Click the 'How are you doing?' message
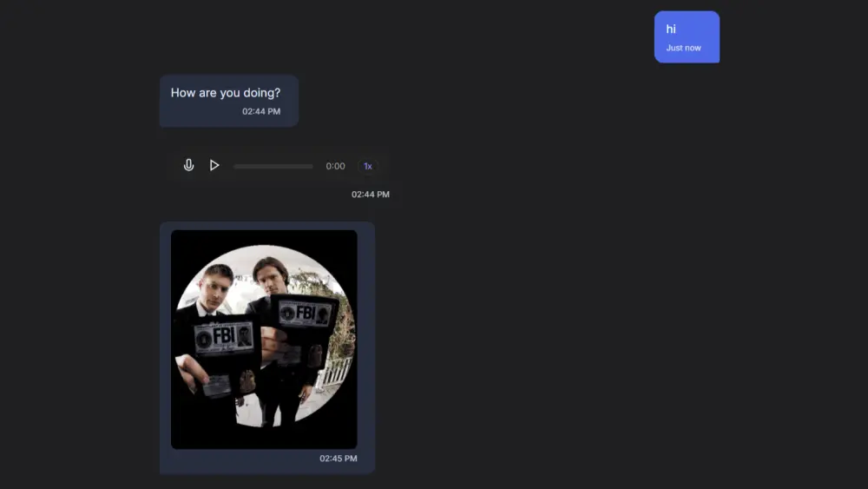 pos(229,101)
